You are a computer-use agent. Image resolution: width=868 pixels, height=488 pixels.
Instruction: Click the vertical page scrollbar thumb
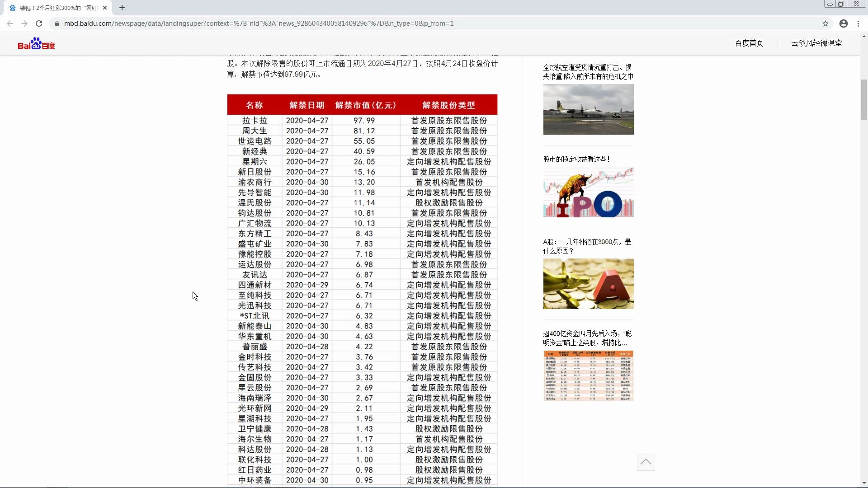pyautogui.click(x=864, y=99)
